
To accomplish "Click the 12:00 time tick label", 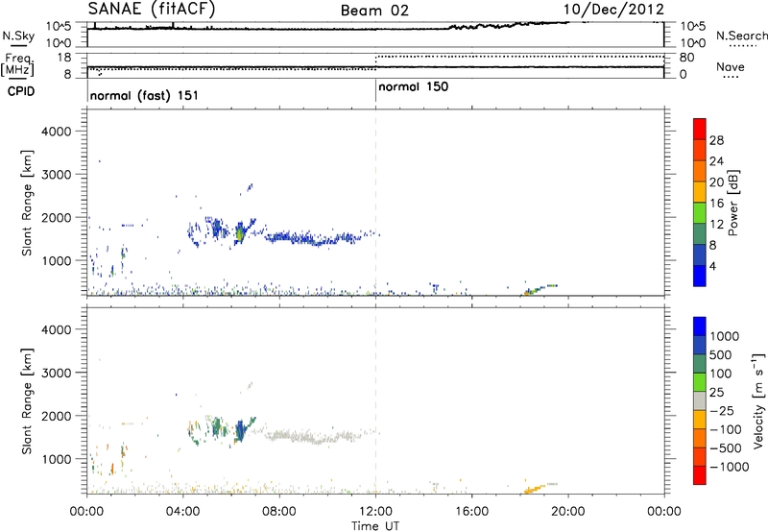I will pyautogui.click(x=375, y=512).
